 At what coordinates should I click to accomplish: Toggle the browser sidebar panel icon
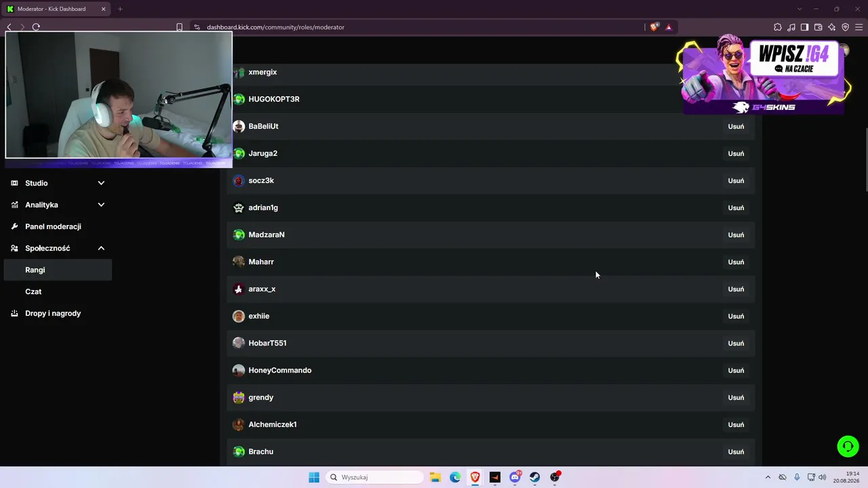pos(805,27)
